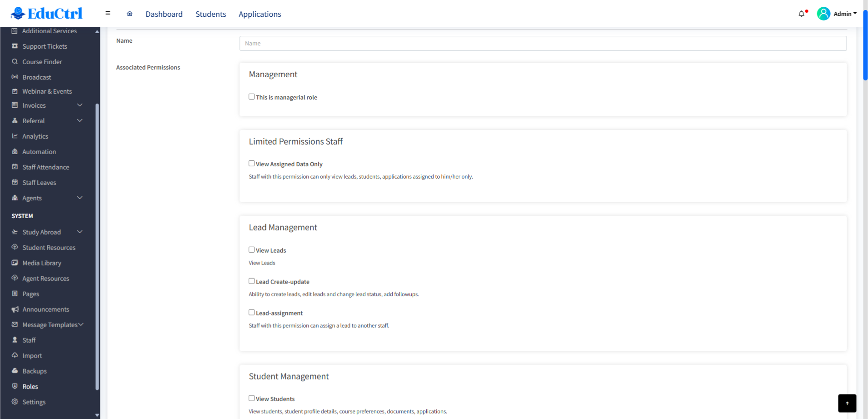The image size is (868, 419).
Task: Click the notification bell icon
Action: click(801, 14)
